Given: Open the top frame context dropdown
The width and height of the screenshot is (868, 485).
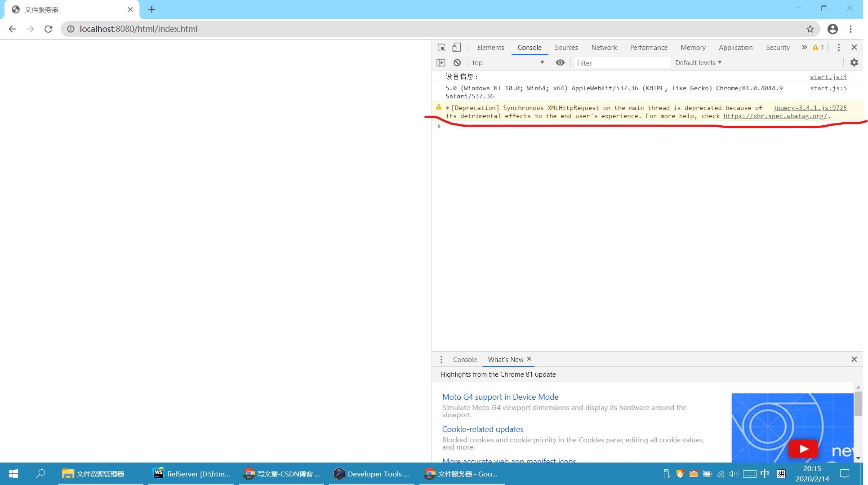Looking at the screenshot, I should point(508,62).
